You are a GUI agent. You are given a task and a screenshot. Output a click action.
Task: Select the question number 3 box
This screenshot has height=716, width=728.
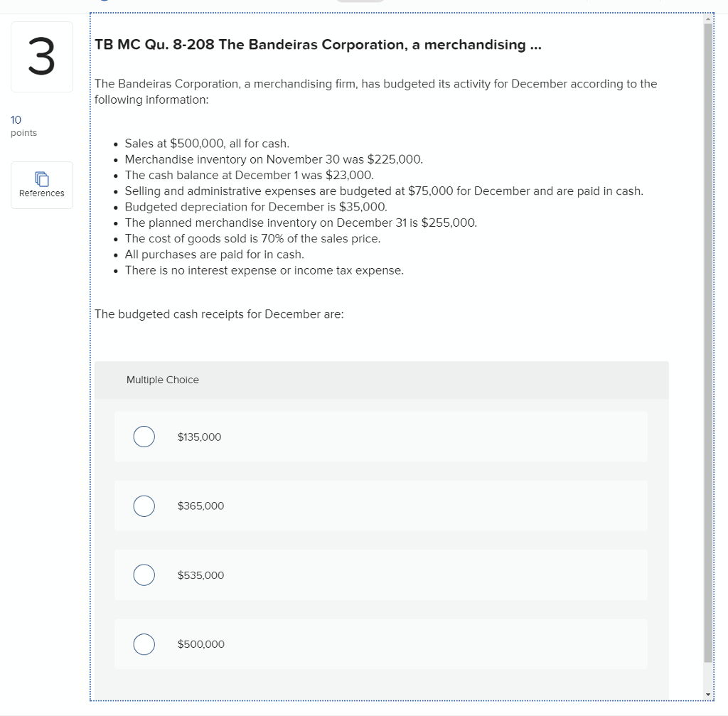41,58
